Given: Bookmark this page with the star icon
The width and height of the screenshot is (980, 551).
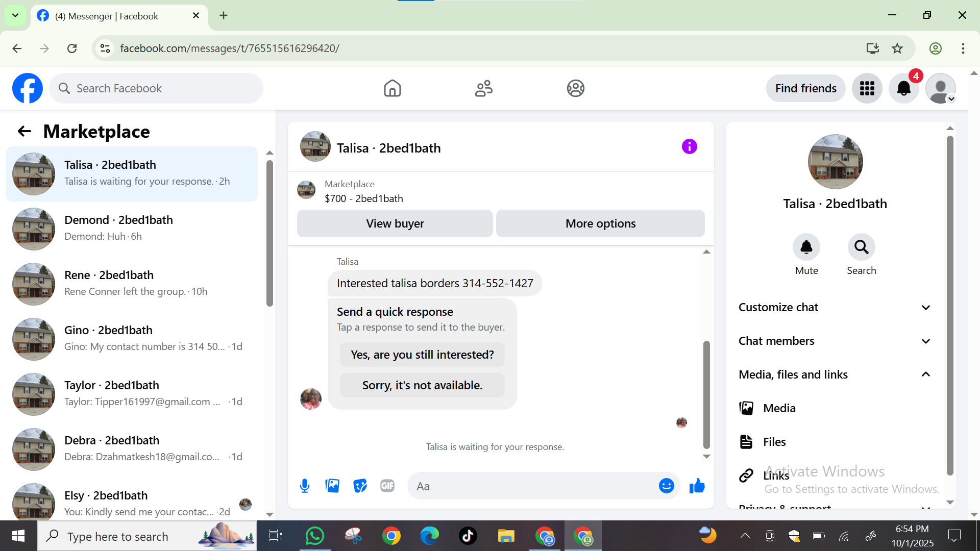Looking at the screenshot, I should (897, 48).
